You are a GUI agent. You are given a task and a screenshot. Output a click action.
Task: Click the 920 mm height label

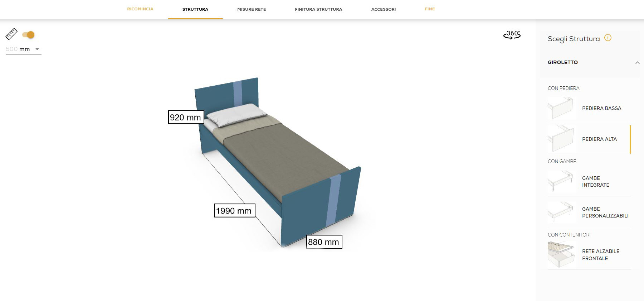186,117
